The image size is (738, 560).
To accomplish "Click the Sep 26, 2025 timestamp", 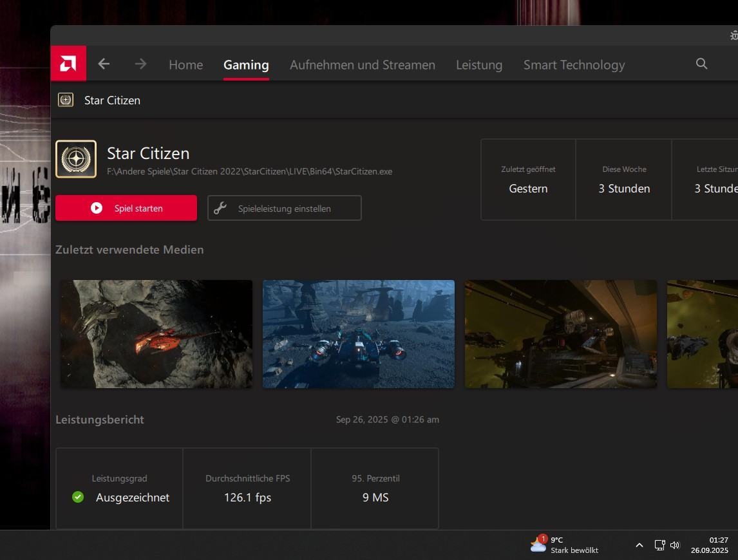I will [x=388, y=419].
